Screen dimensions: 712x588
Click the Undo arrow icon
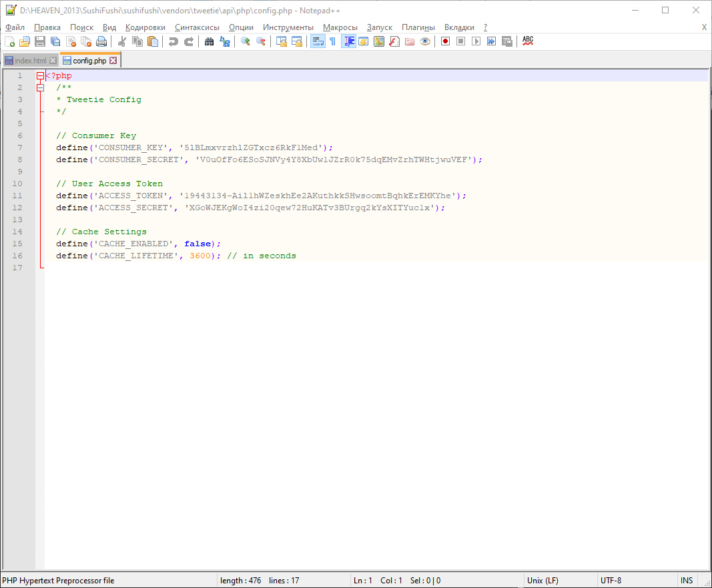coord(173,41)
